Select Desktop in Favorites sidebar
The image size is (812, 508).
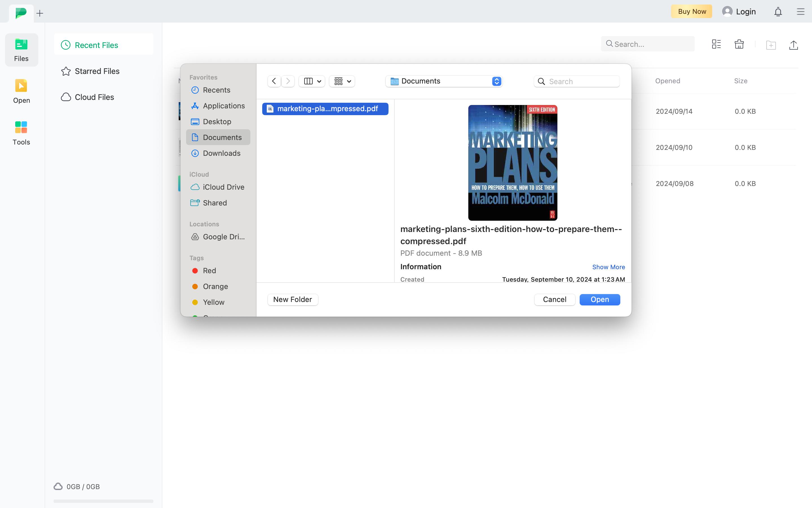click(x=218, y=122)
